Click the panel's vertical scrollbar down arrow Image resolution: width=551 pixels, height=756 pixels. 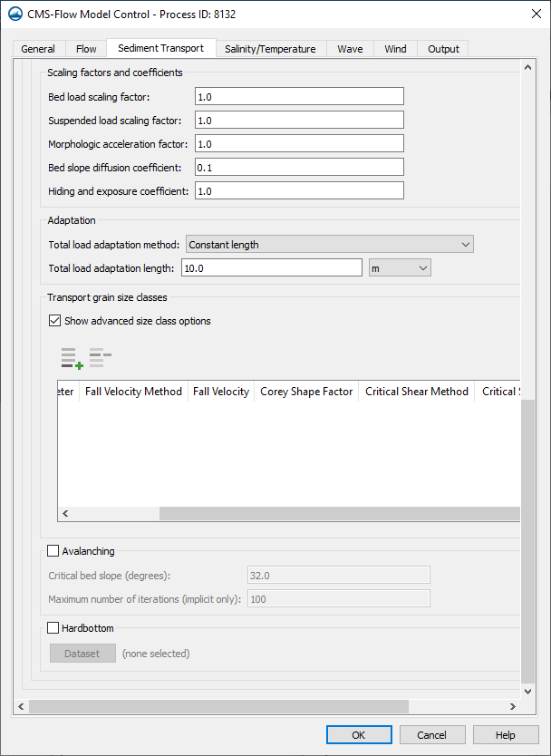pyautogui.click(x=527, y=691)
